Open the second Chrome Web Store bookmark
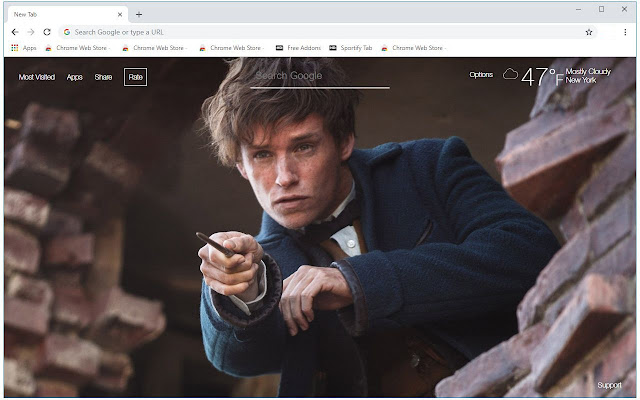 pos(154,48)
